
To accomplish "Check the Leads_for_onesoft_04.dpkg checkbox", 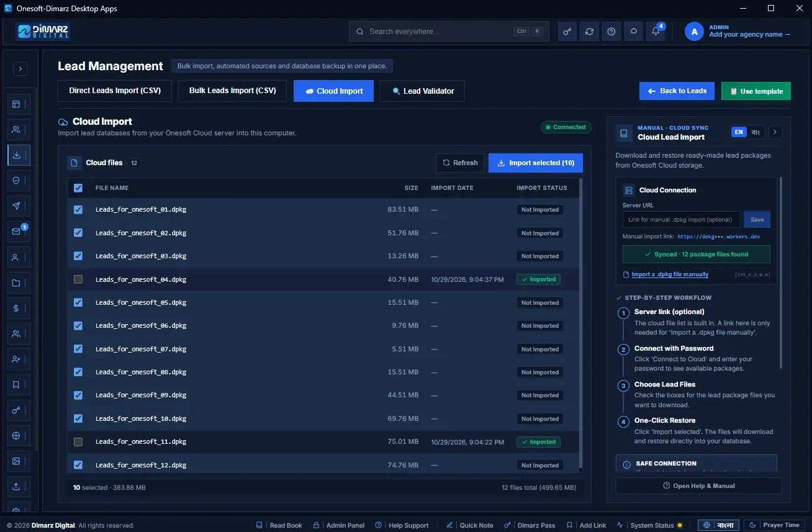I will click(x=78, y=279).
